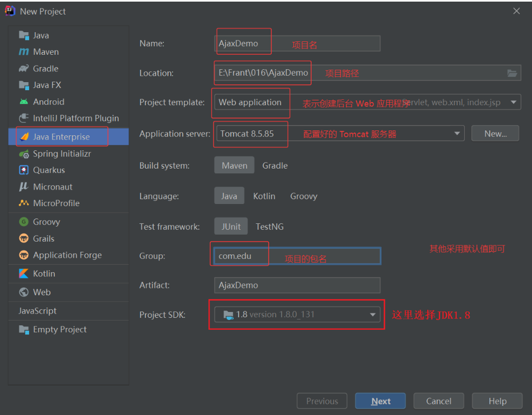Close the New Project dialog
Image resolution: width=532 pixels, height=415 pixels.
[516, 11]
